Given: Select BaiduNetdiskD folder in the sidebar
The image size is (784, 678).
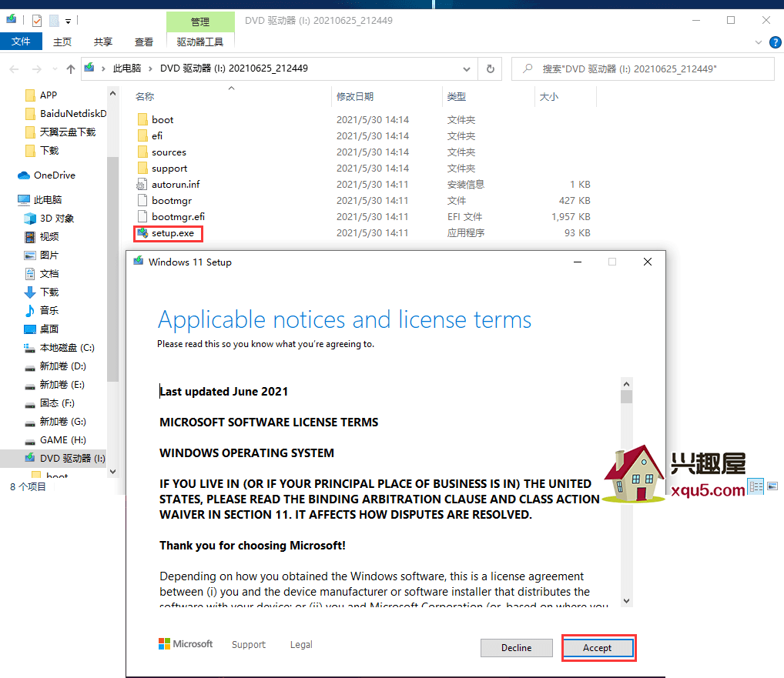Looking at the screenshot, I should (65, 113).
